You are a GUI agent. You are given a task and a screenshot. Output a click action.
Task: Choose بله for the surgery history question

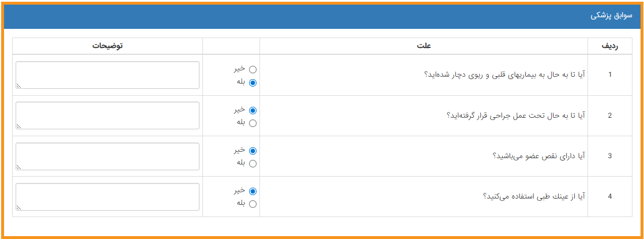(252, 122)
